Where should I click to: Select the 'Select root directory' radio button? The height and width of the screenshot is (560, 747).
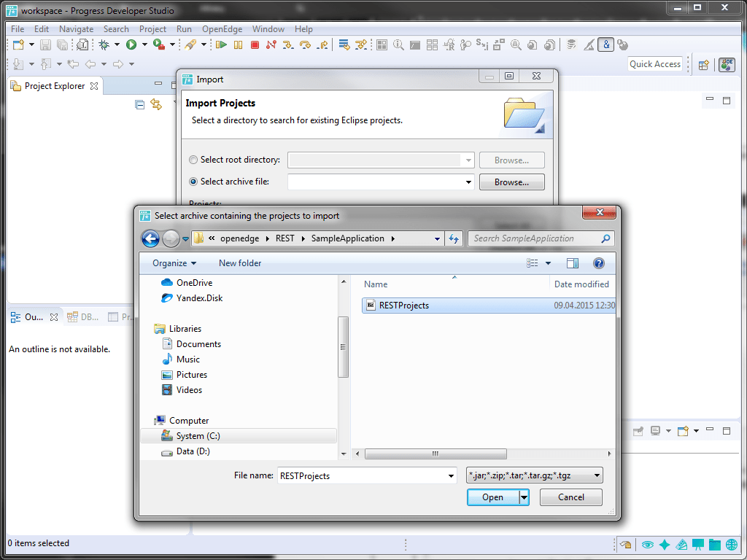coord(193,160)
